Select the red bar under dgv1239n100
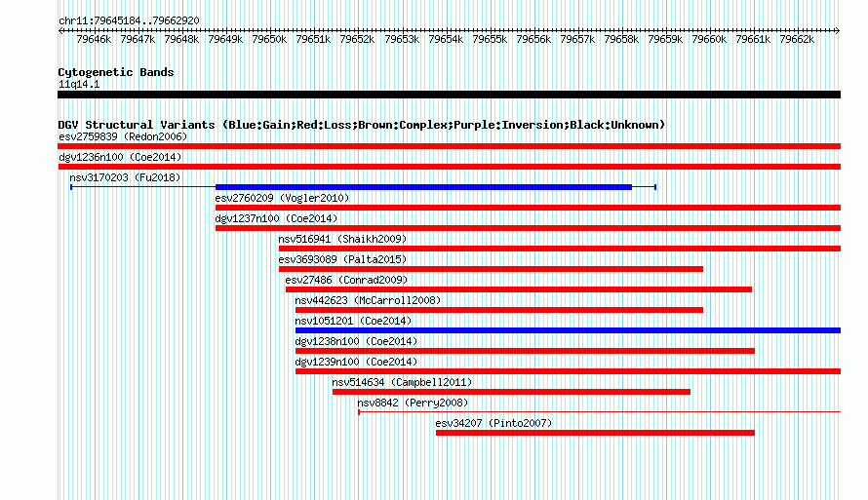The image size is (868, 500). click(x=568, y=371)
